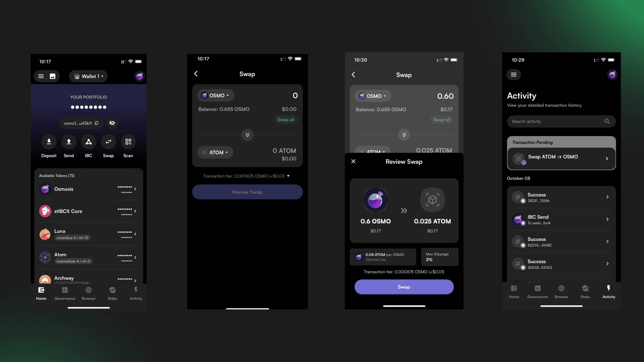Tap the Review Swap button
This screenshot has height=362, width=644.
(247, 192)
